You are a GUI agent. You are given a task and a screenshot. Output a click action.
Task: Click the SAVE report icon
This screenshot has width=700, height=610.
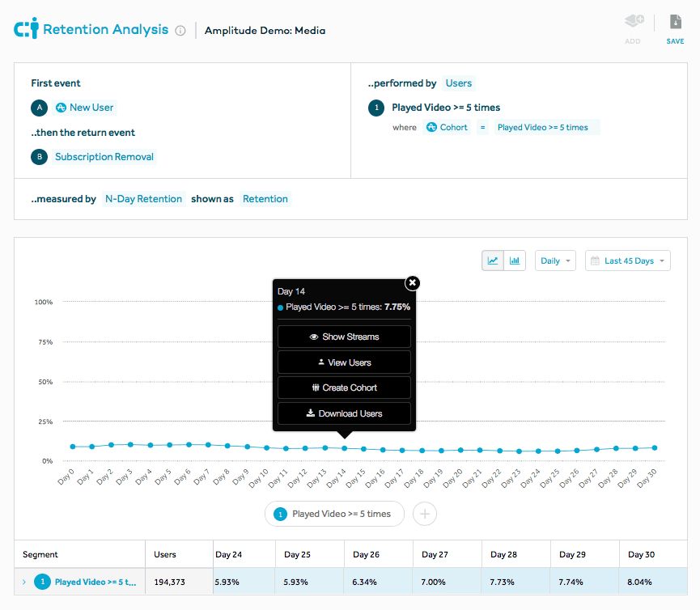(x=675, y=21)
